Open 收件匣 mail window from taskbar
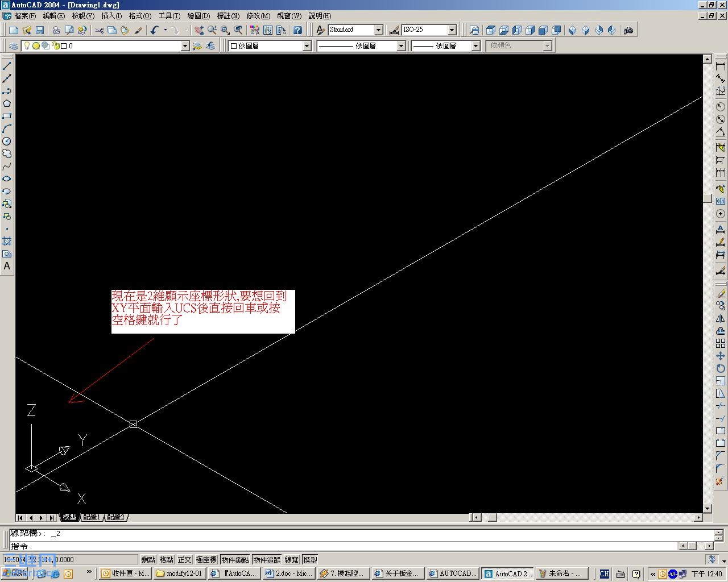Image resolution: width=728 pixels, height=582 pixels. click(125, 573)
